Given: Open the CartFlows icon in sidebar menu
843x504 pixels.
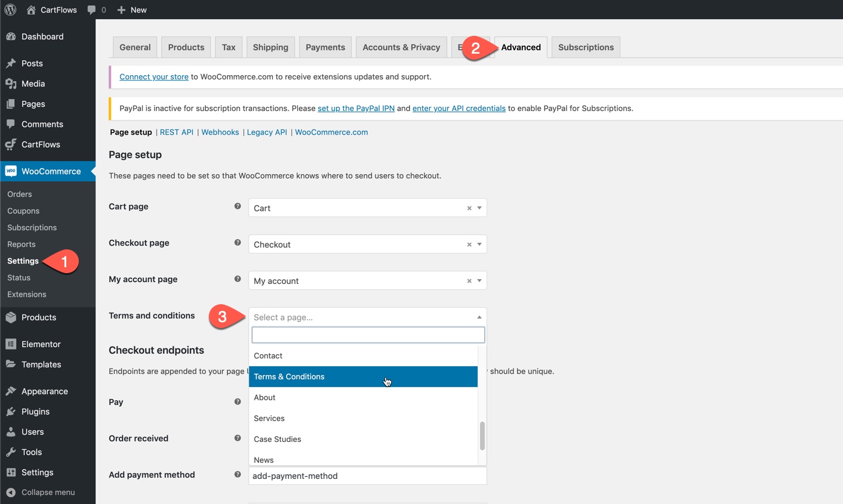Looking at the screenshot, I should (x=11, y=144).
